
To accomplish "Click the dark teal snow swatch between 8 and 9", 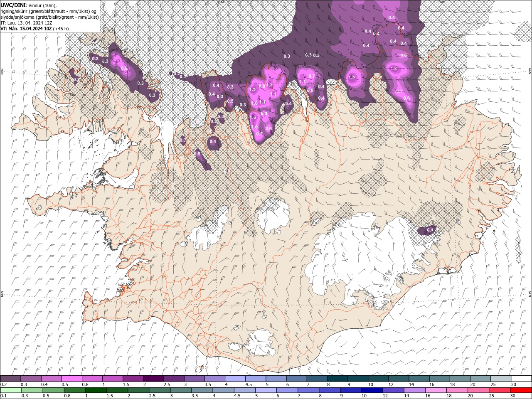I will (337, 379).
